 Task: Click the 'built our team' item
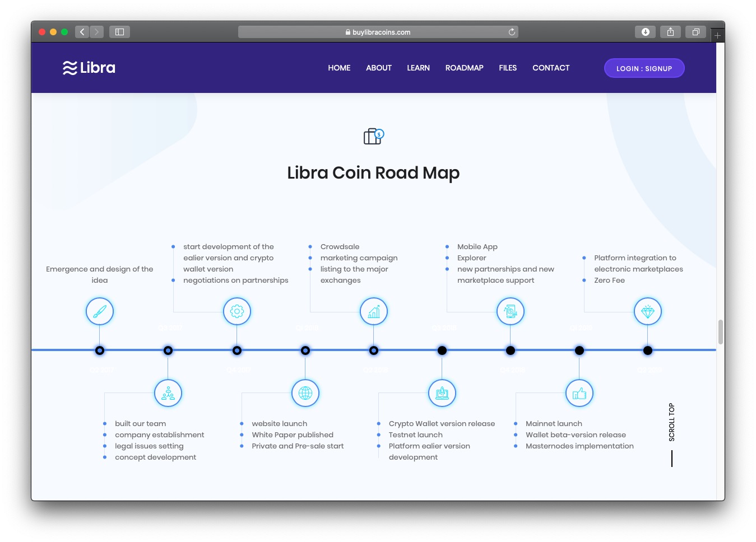point(141,424)
